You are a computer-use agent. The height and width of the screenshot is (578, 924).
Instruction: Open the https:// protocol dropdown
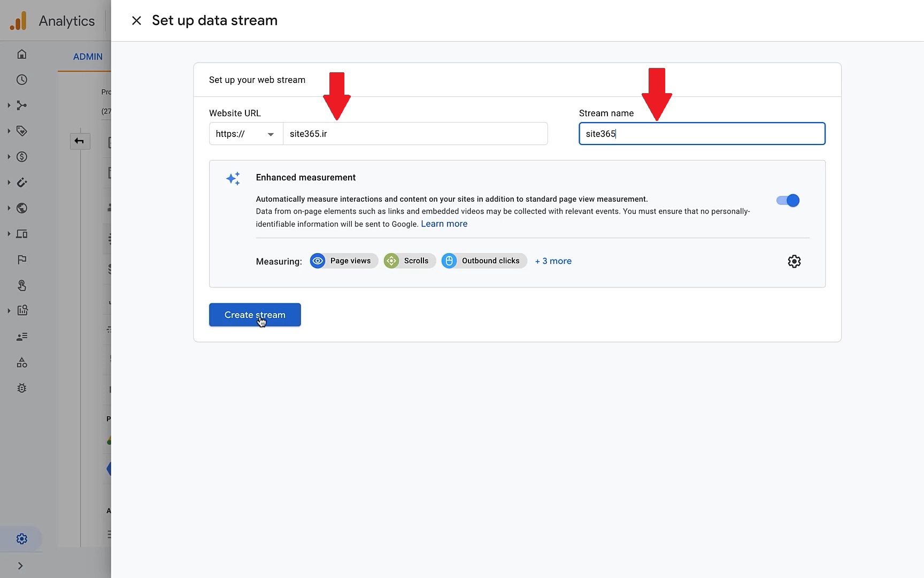[x=245, y=134]
